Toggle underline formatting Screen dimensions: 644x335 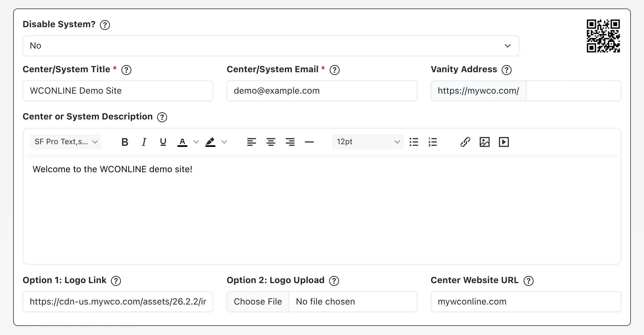pos(163,142)
